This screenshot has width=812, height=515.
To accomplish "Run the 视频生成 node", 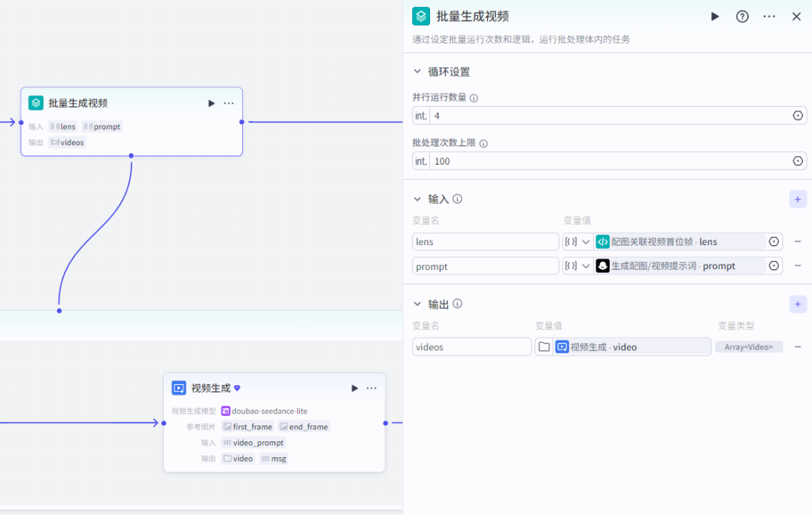I will [354, 388].
